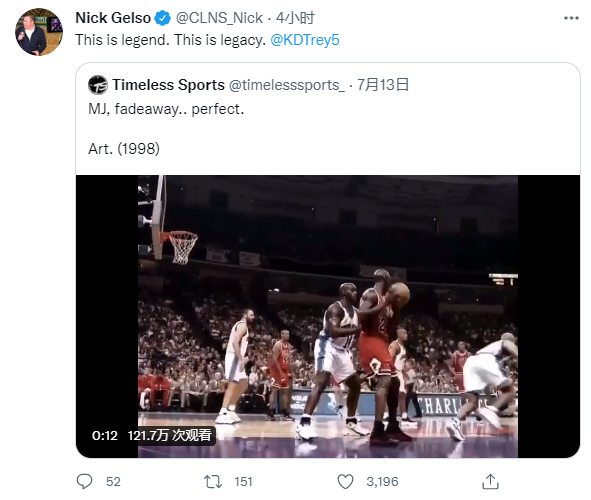Click the retweet icon

[x=213, y=482]
